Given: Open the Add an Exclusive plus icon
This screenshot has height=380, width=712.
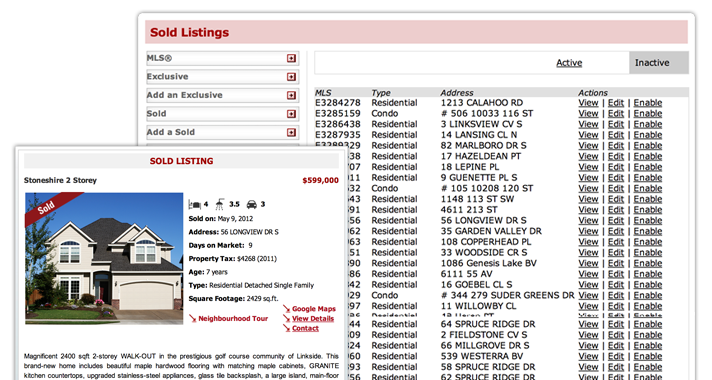Looking at the screenshot, I should [291, 95].
